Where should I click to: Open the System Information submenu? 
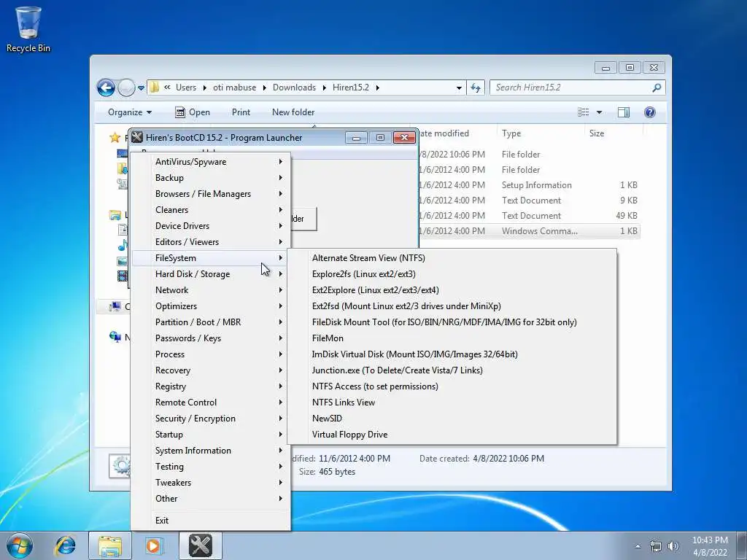[210, 451]
